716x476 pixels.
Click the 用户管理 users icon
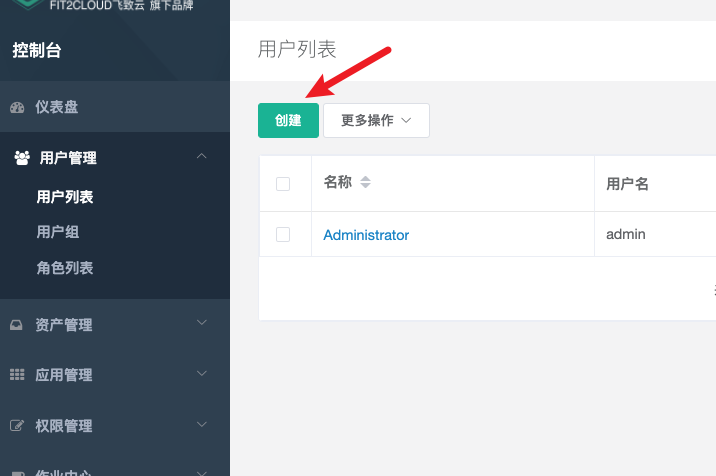click(22, 158)
